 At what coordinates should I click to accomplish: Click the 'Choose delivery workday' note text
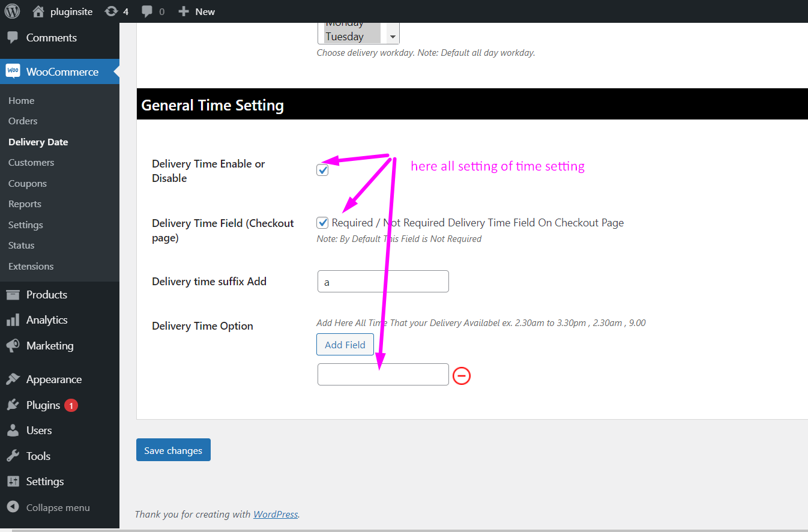coord(426,52)
